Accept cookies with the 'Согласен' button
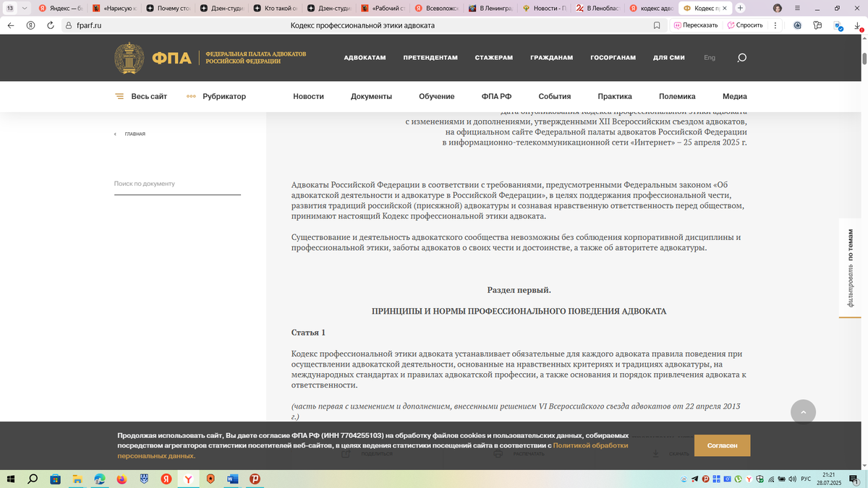 (x=722, y=445)
